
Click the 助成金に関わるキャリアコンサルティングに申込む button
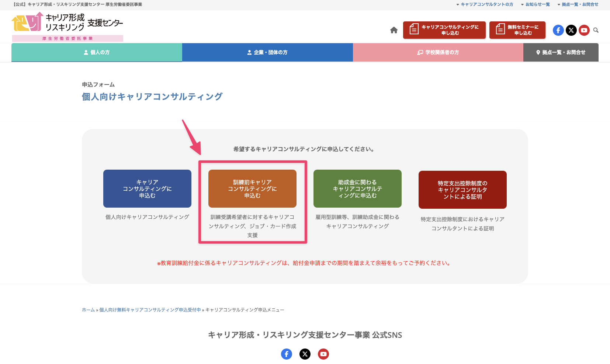[357, 188]
